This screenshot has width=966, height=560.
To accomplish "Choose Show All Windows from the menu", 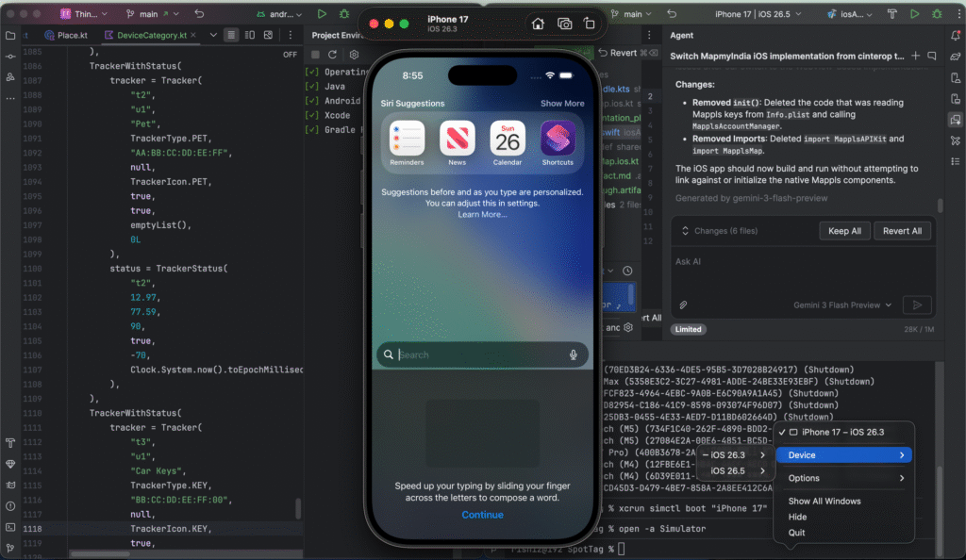I will tap(824, 501).
